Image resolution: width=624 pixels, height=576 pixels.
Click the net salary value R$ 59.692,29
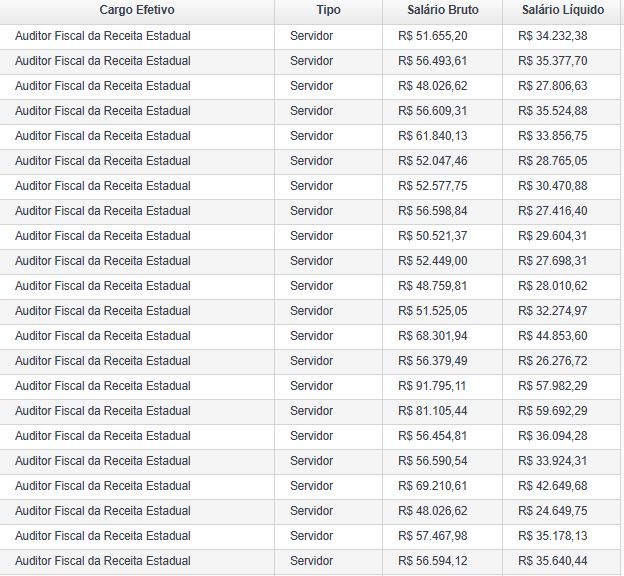pos(553,411)
